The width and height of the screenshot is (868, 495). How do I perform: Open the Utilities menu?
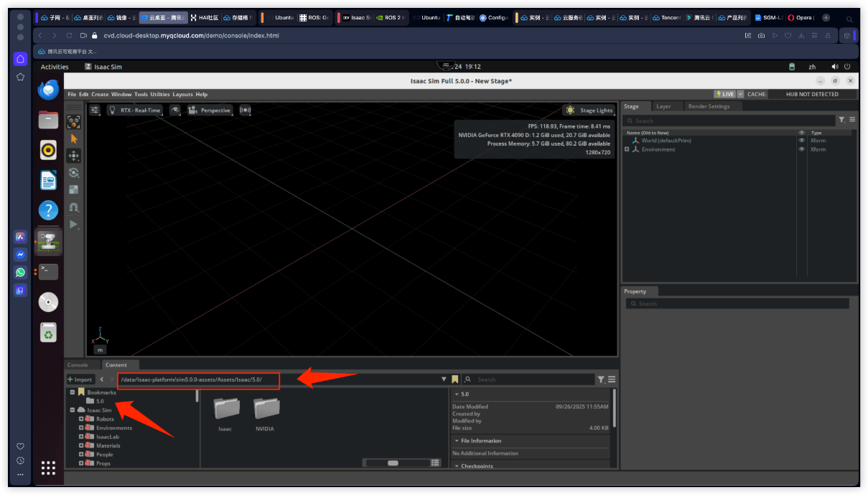click(x=159, y=94)
